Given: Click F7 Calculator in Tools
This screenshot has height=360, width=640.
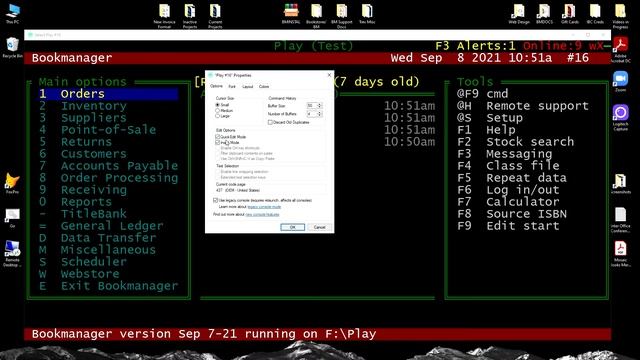Looking at the screenshot, I should pyautogui.click(x=508, y=202).
